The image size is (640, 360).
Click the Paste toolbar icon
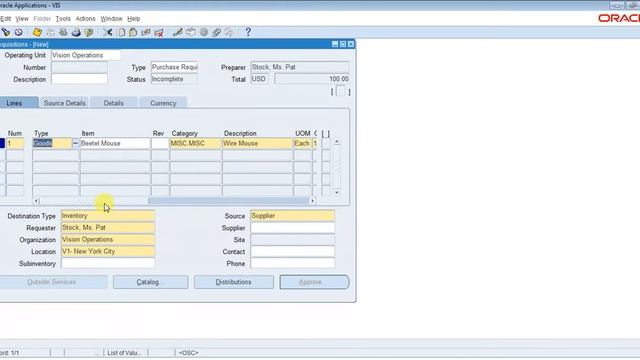(x=133, y=32)
